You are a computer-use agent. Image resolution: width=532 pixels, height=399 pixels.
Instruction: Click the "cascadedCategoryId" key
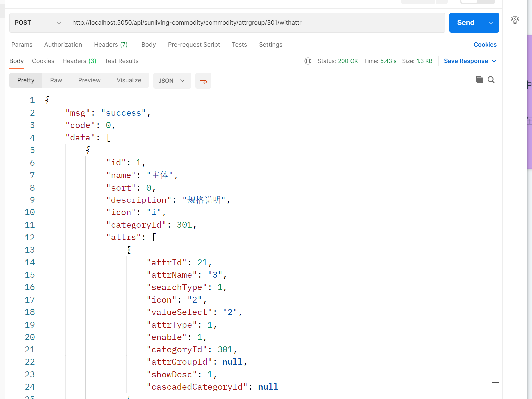197,387
